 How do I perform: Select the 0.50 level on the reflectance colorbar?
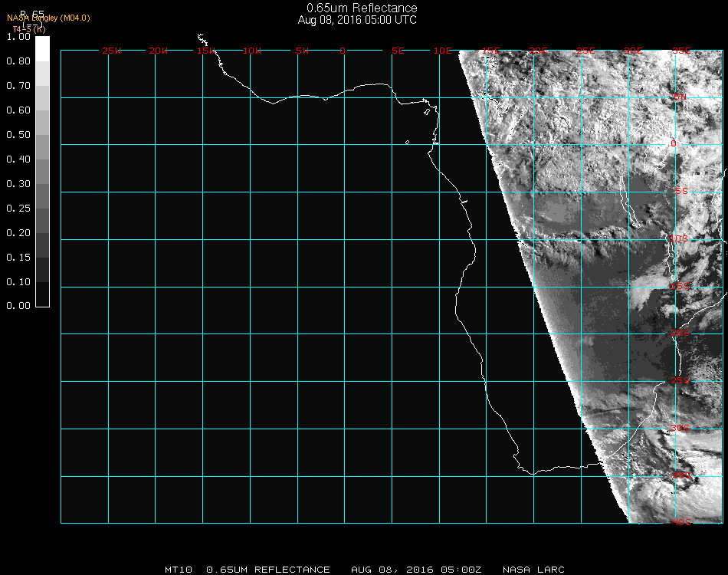click(x=43, y=140)
